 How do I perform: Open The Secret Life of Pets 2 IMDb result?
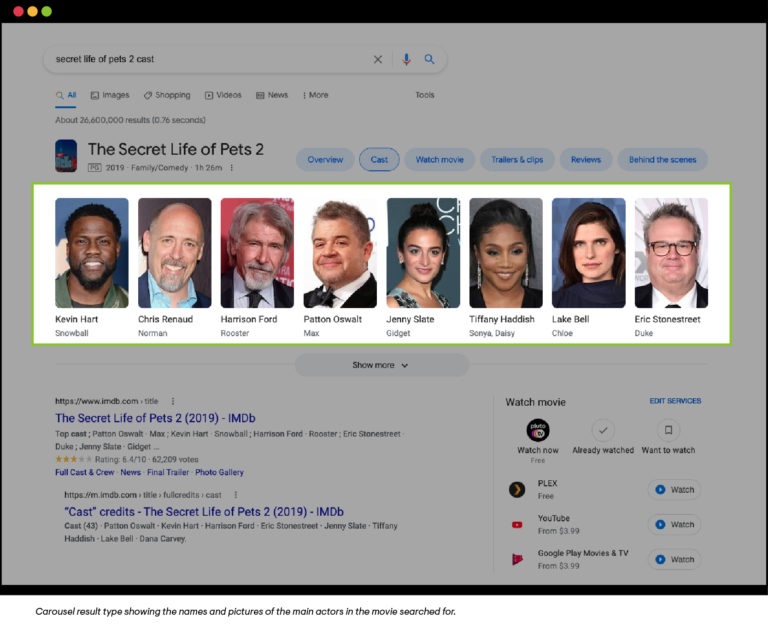click(155, 418)
